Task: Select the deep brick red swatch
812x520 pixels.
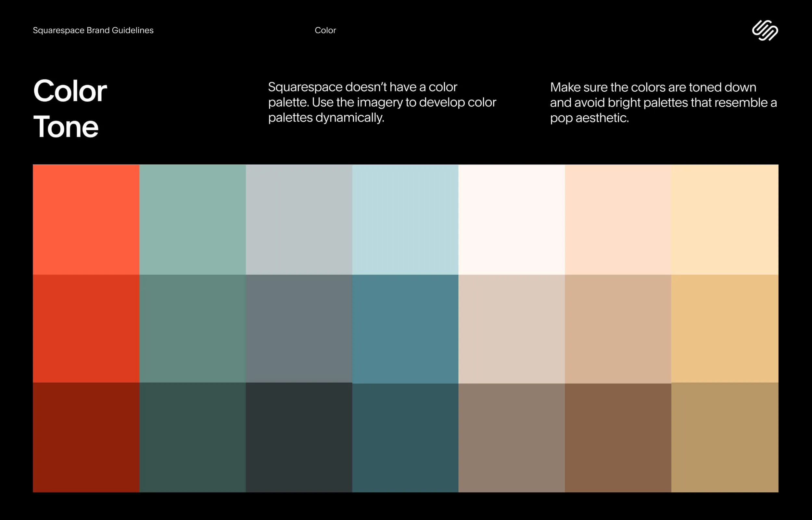Action: (x=86, y=329)
